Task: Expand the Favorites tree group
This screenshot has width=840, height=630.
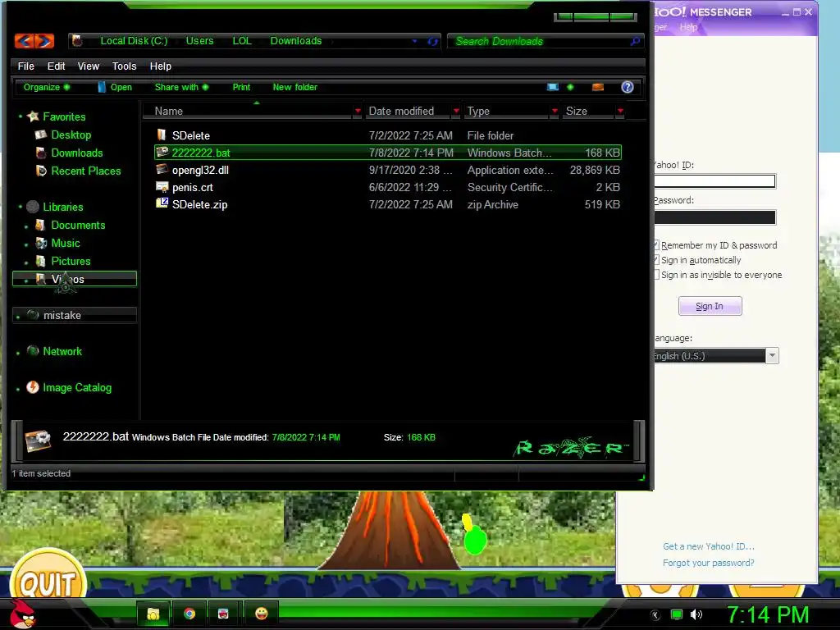Action: click(21, 116)
